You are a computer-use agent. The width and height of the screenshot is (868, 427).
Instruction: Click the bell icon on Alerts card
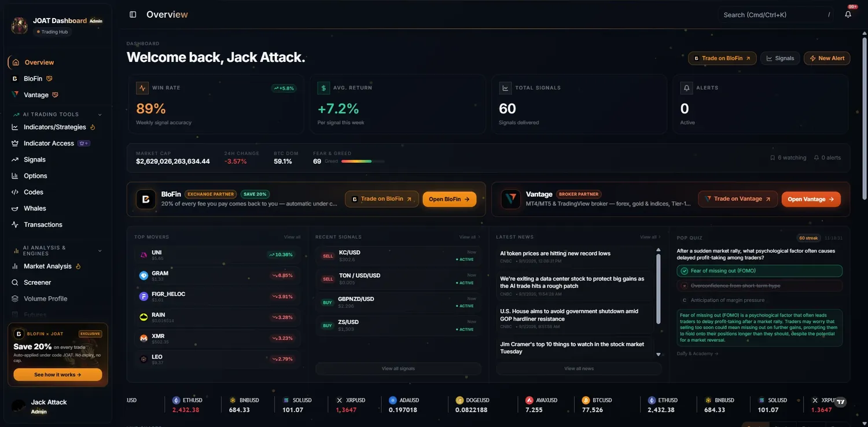click(x=687, y=88)
